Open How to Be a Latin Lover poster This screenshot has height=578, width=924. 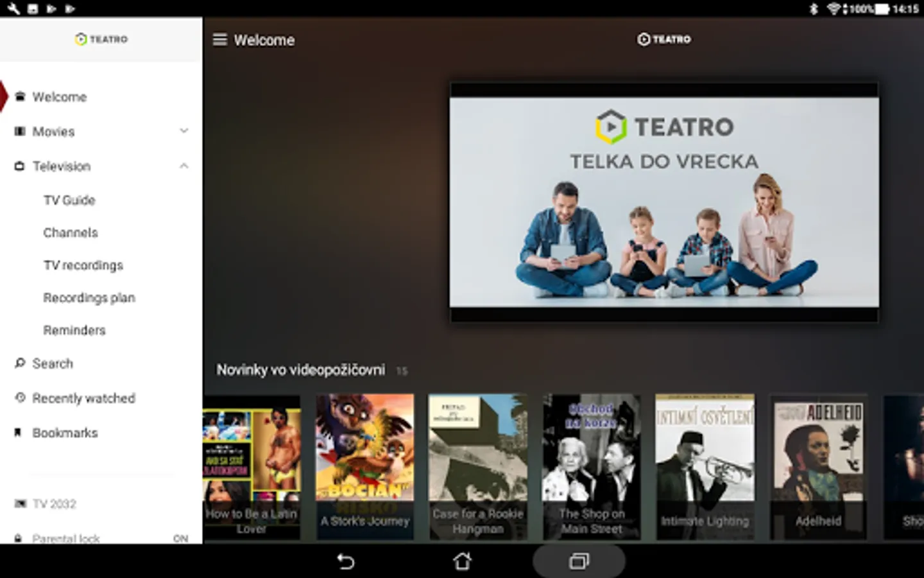pyautogui.click(x=252, y=467)
